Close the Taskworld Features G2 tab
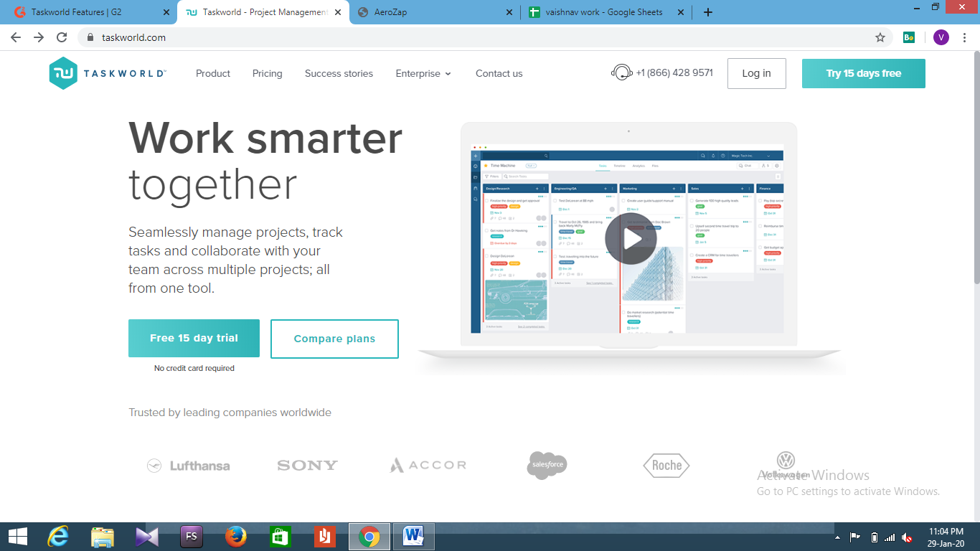Screen dimensions: 980x551 click(166, 12)
